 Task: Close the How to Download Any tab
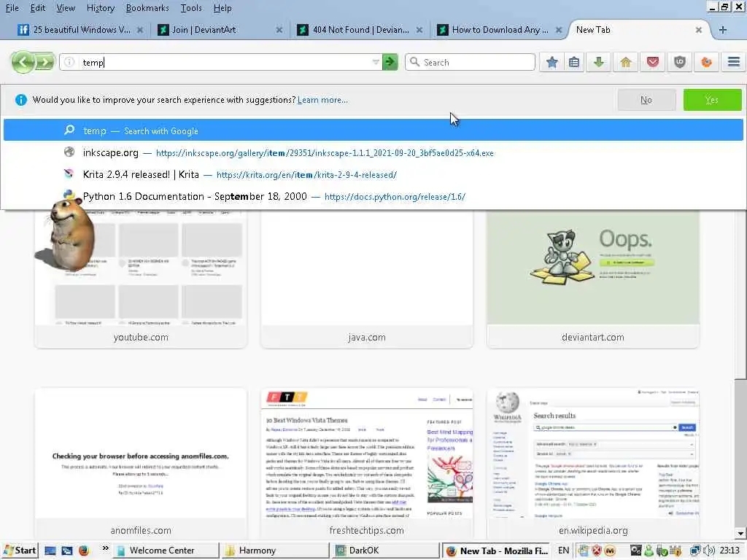(559, 30)
